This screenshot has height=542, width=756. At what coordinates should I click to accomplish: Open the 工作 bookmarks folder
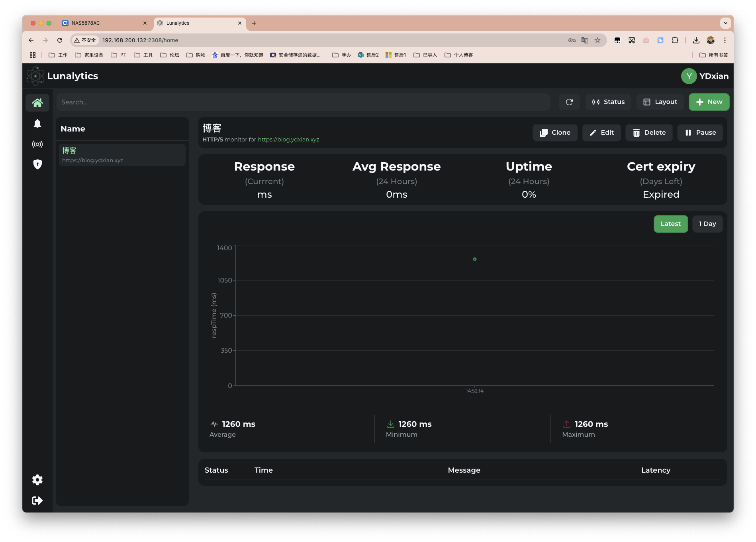click(x=58, y=55)
